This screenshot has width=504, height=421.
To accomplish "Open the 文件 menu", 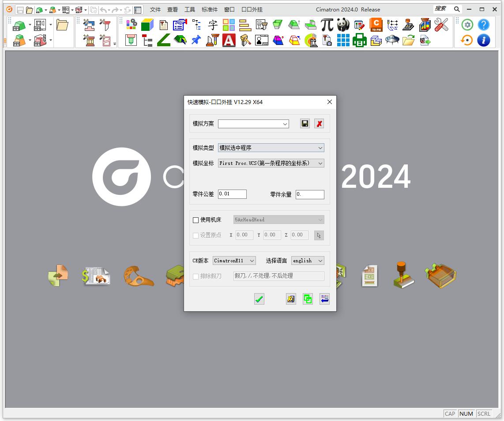I will [155, 9].
